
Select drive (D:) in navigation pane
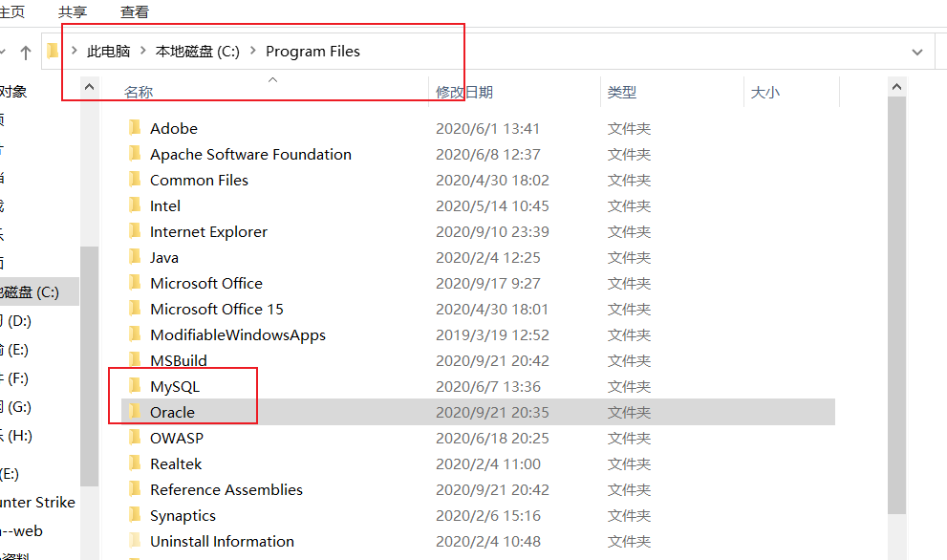click(x=16, y=321)
